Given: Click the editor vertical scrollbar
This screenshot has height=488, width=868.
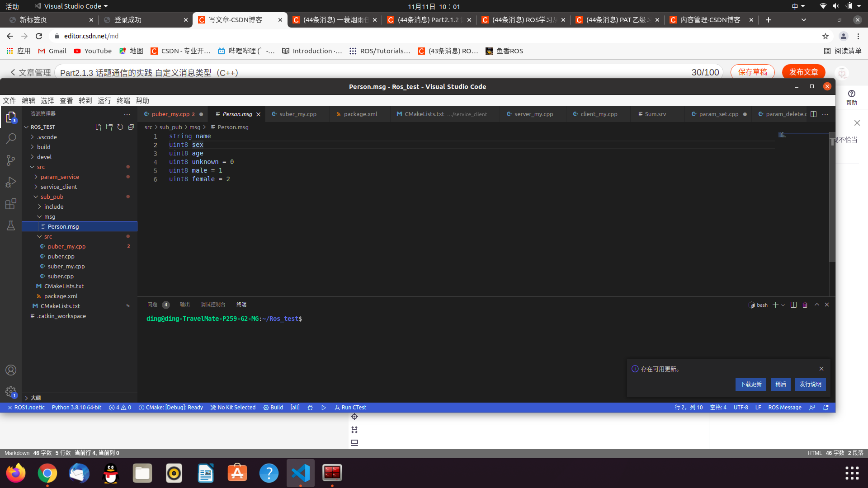Looking at the screenshot, I should 832,203.
